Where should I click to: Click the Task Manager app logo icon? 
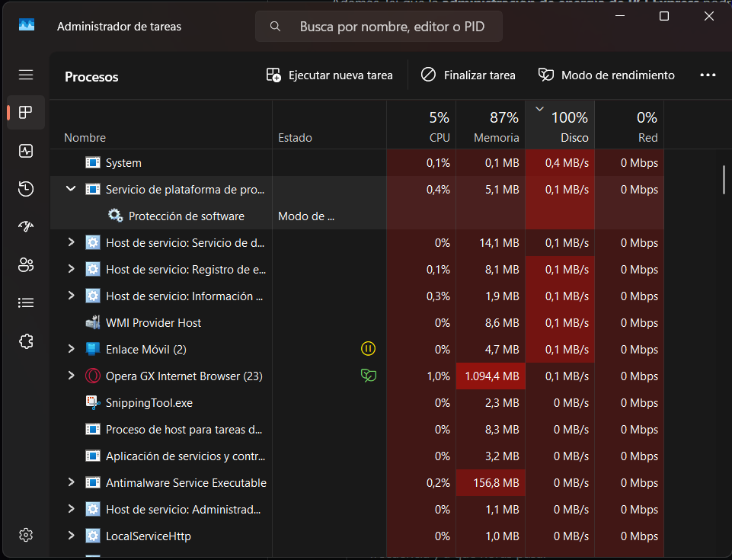[x=27, y=24]
